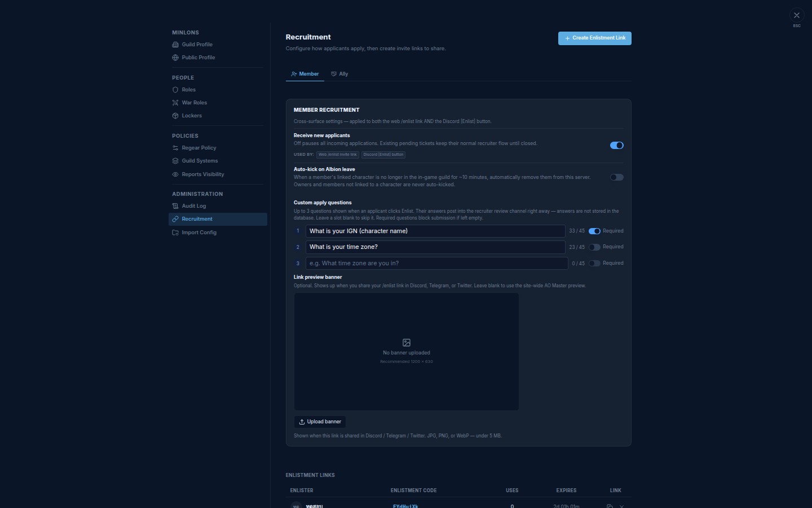Click the Recruitment page title
The width and height of the screenshot is (812, 508).
308,37
